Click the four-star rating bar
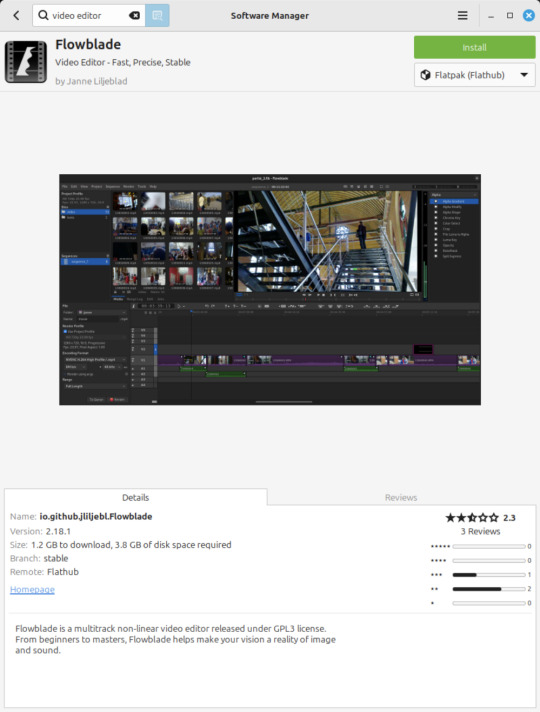The width and height of the screenshot is (540, 712). (x=489, y=560)
